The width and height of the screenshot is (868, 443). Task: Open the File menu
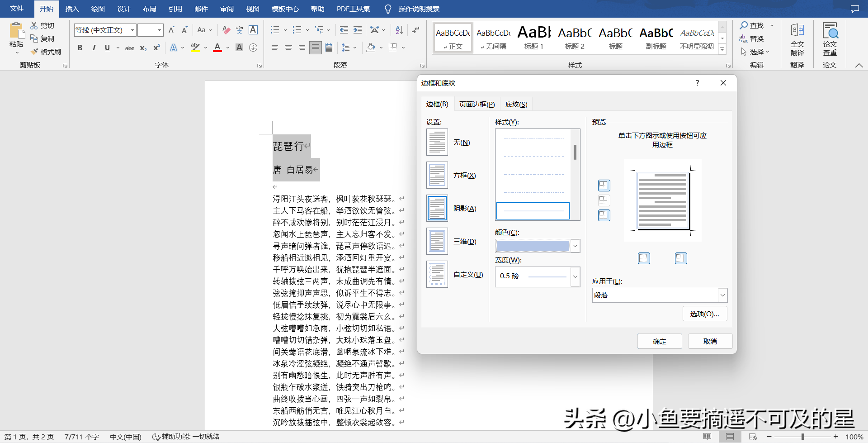[x=17, y=9]
